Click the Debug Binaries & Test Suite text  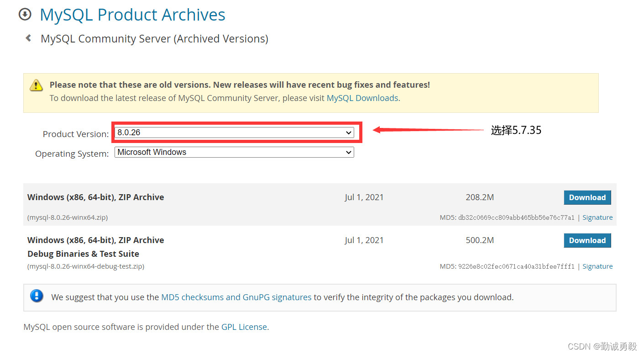(x=84, y=254)
